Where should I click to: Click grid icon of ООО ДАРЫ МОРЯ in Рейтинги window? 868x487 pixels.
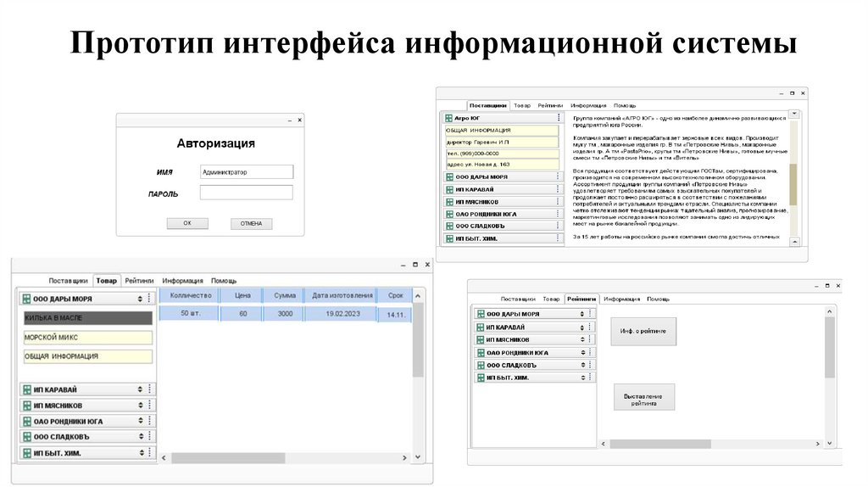[481, 314]
